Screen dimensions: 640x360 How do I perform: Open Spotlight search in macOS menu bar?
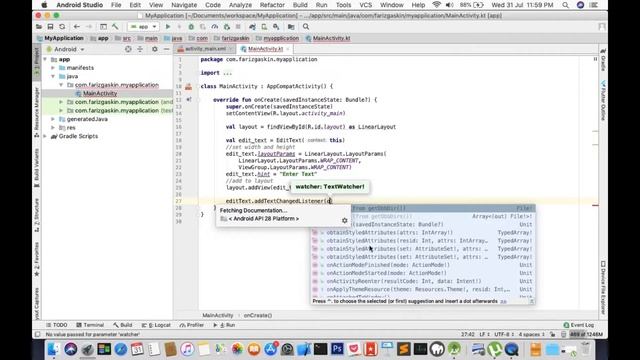tap(565, 5)
